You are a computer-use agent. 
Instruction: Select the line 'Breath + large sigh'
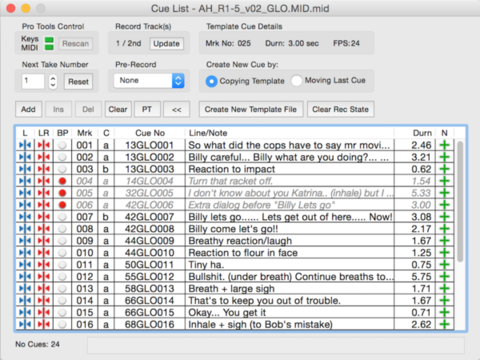tap(231, 289)
